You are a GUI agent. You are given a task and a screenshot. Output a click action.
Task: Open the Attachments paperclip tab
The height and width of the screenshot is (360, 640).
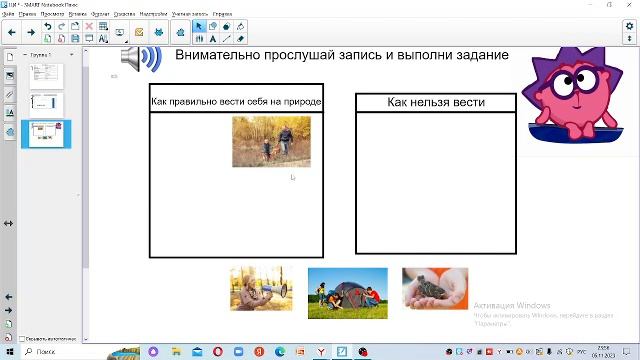[10, 95]
